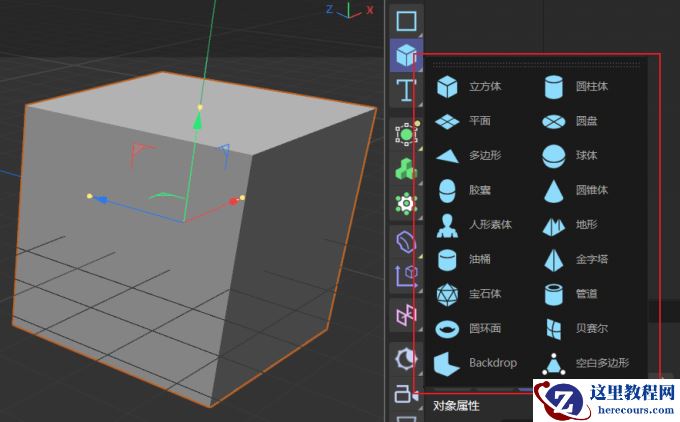Viewport: 680px width, 422px height.
Task: Choose the Backdrop primitive
Action: click(476, 363)
